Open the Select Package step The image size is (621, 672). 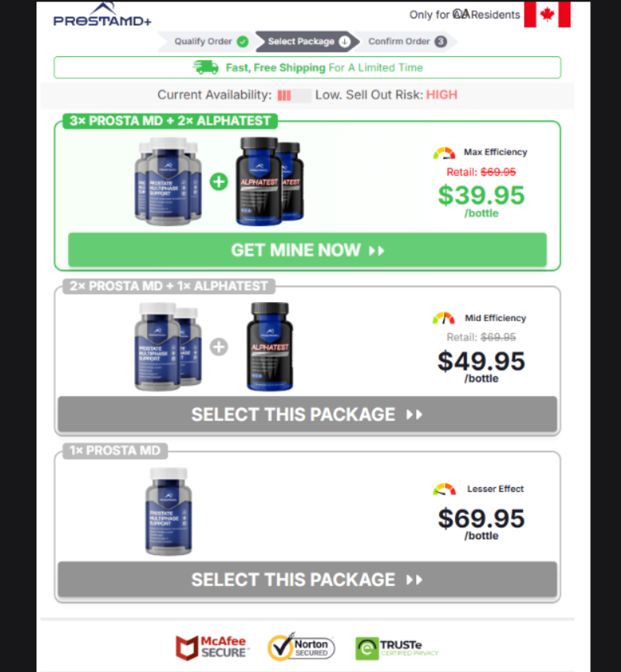(x=308, y=42)
